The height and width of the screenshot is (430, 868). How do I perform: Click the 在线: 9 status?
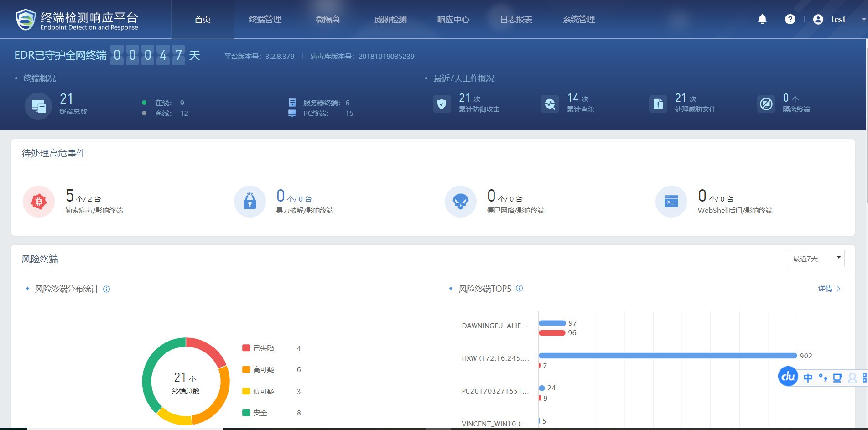click(163, 103)
